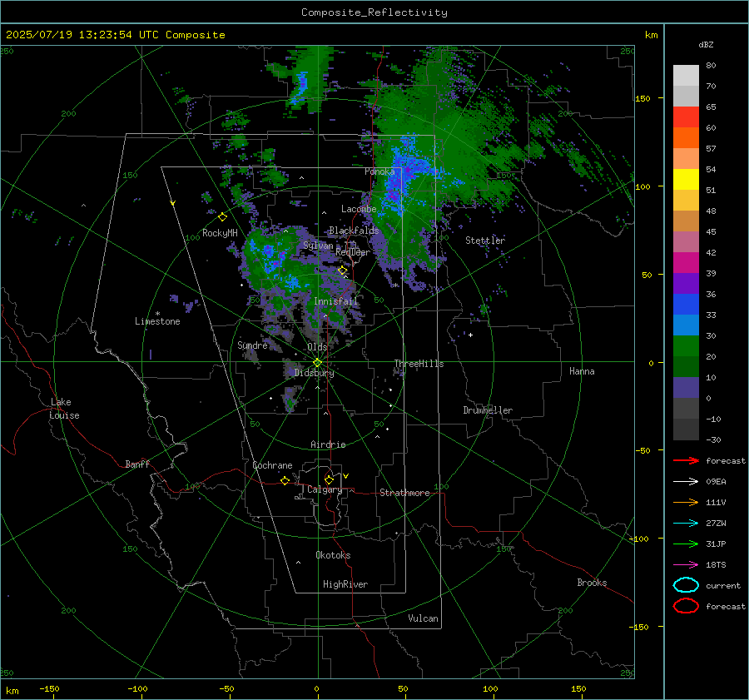The height and width of the screenshot is (700, 749).
Task: Click the 'Airdrie' map label
Action: pyautogui.click(x=328, y=444)
